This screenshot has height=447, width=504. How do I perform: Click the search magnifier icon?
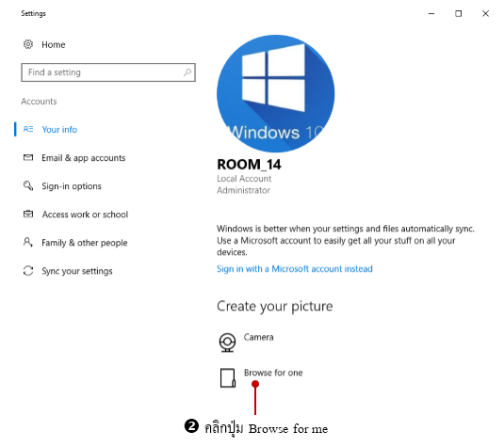[x=187, y=72]
